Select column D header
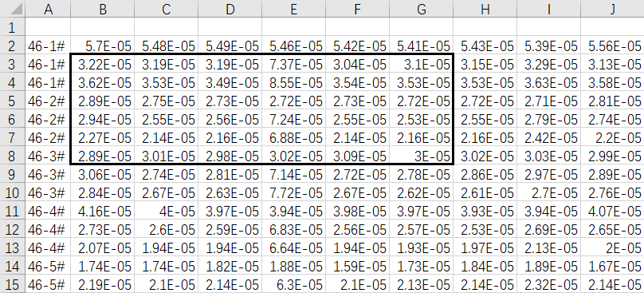644x293 pixels. coord(230,9)
